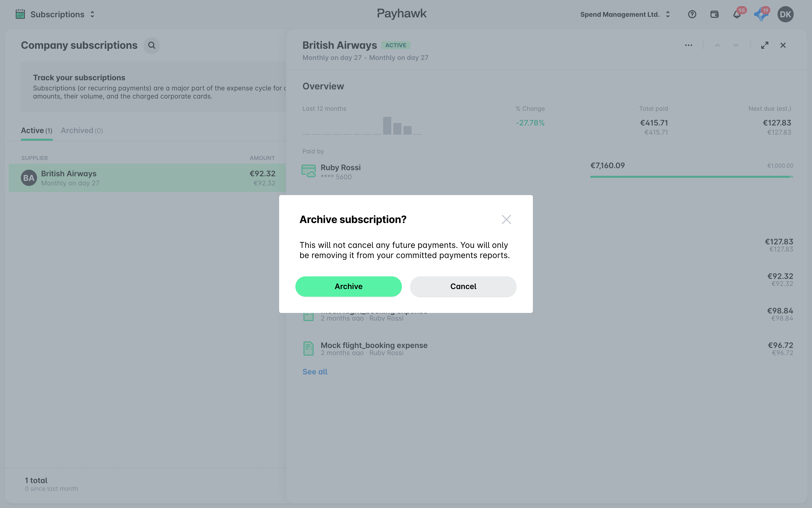
Task: Click the AMOUNT column header
Action: tap(262, 158)
